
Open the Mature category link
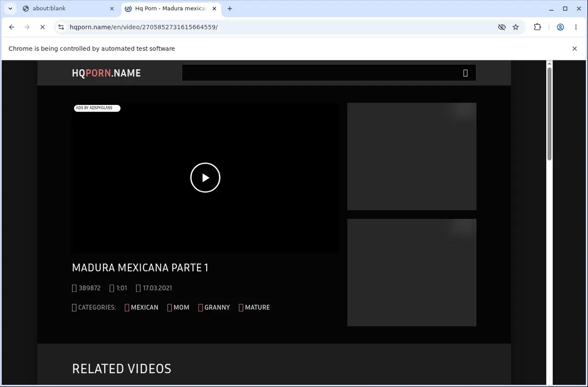click(254, 308)
